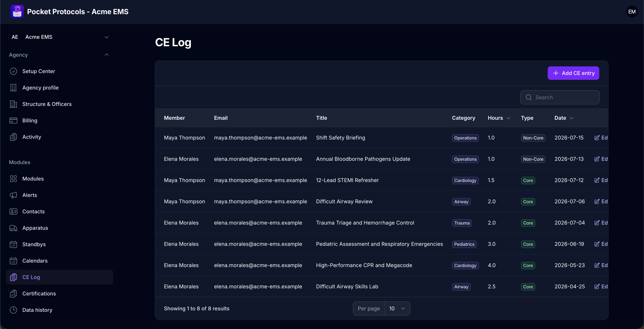
Task: Go to Agency profile
Action: (59, 88)
